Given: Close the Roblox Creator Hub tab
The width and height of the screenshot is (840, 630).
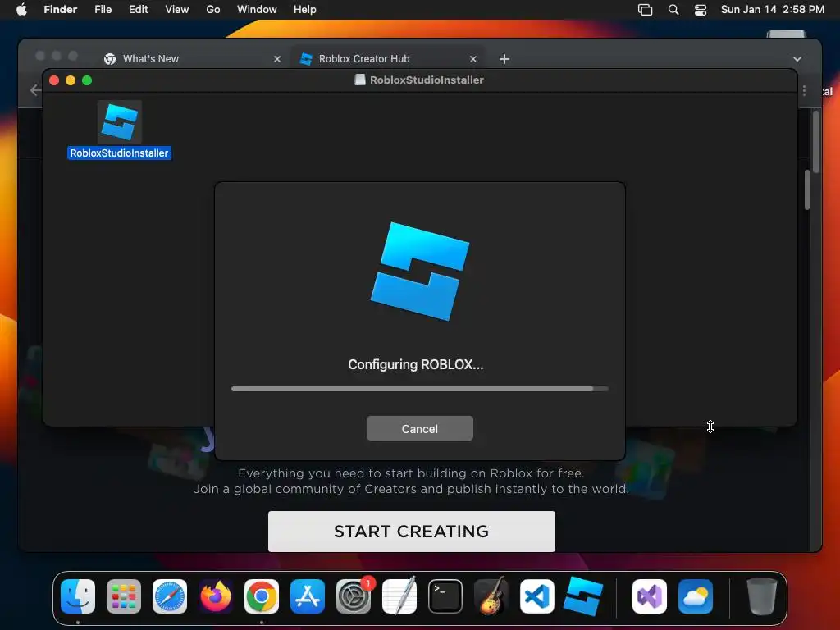Looking at the screenshot, I should [473, 59].
